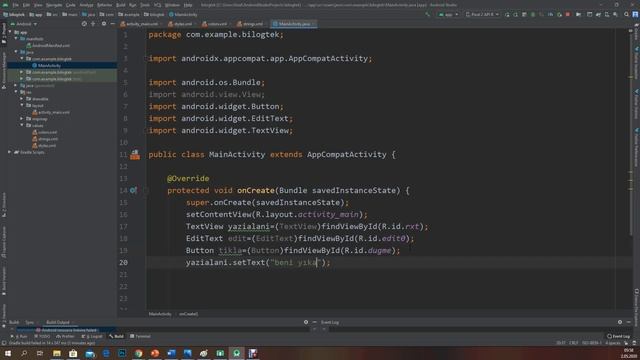Select MainActivity in the project tree

[49, 65]
